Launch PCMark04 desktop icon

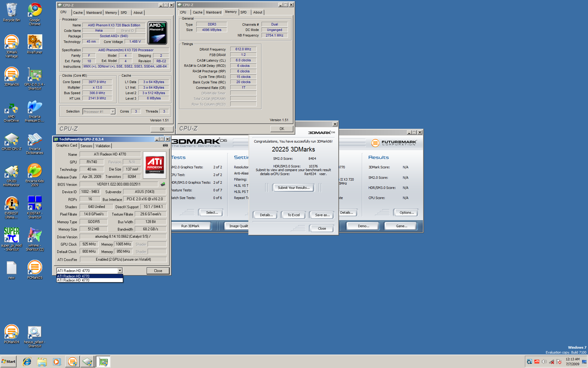pos(11,334)
